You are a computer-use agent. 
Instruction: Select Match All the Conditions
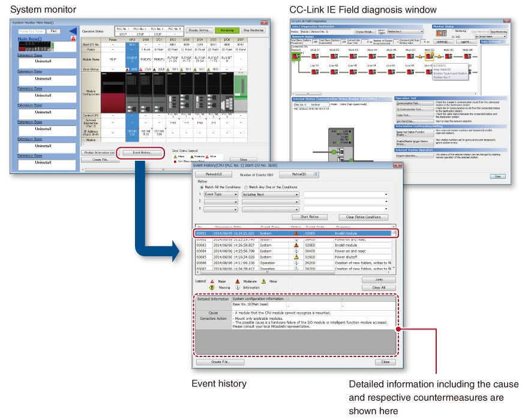click(x=200, y=187)
